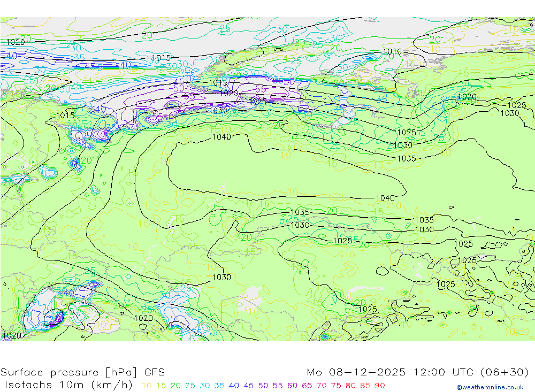Click the 55 value in the isotach legend

277,386
